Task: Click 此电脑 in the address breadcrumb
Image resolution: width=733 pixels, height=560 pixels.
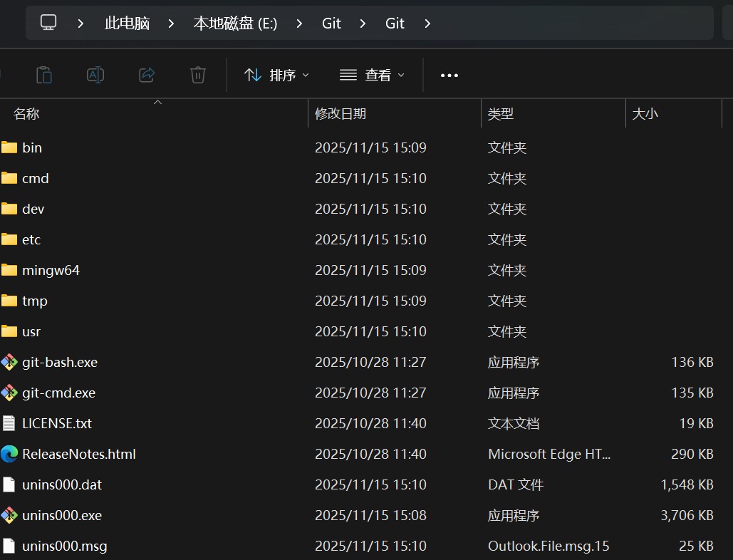Action: (x=127, y=23)
